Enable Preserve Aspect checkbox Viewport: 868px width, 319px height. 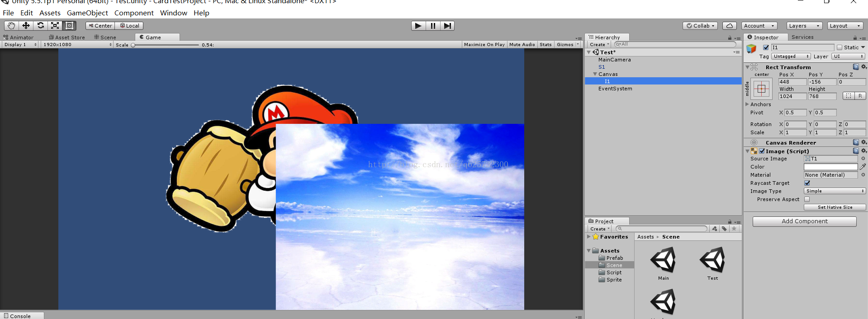click(807, 199)
